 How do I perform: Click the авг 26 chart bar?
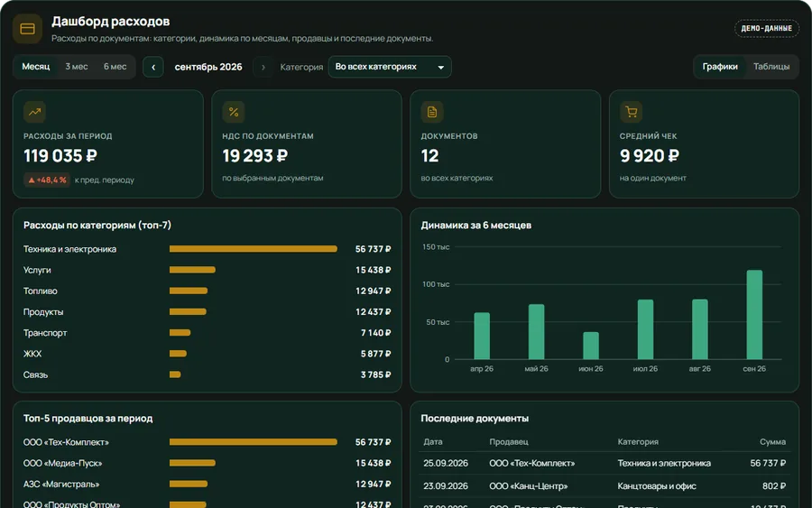tap(699, 329)
